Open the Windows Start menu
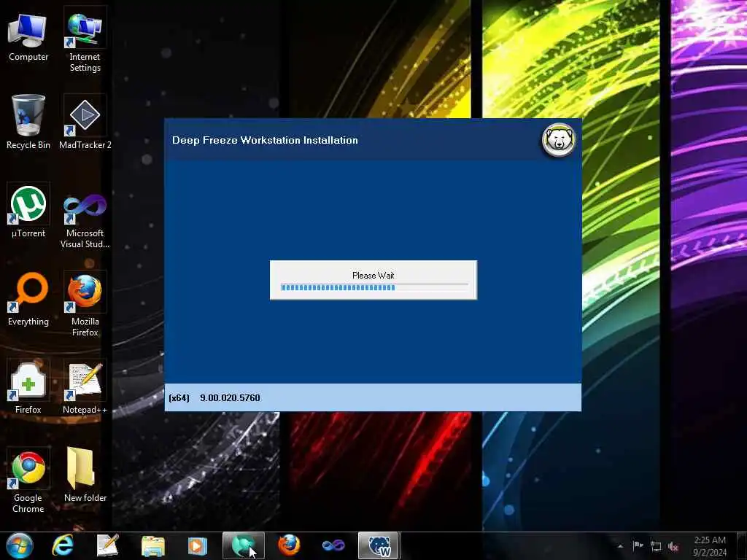Screen dimensions: 747x560 20,545
